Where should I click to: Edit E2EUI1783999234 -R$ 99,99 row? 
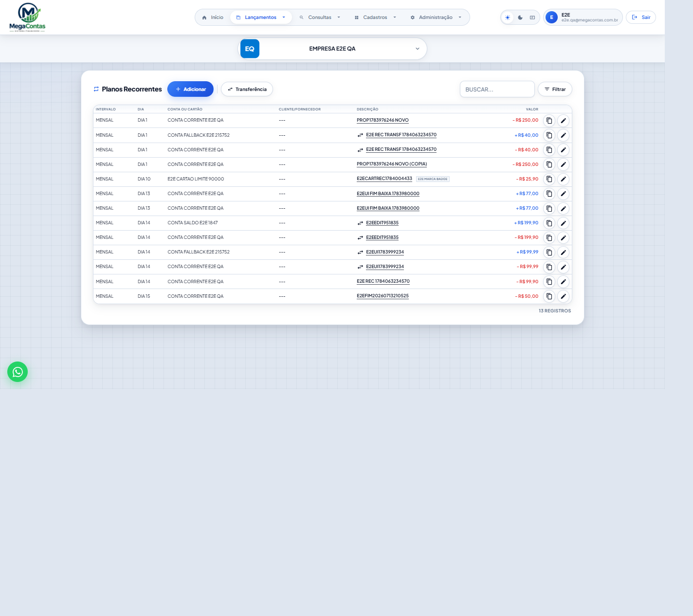coord(563,267)
